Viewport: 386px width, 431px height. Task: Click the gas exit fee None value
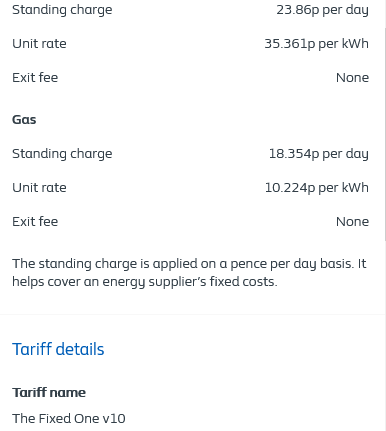click(x=352, y=222)
